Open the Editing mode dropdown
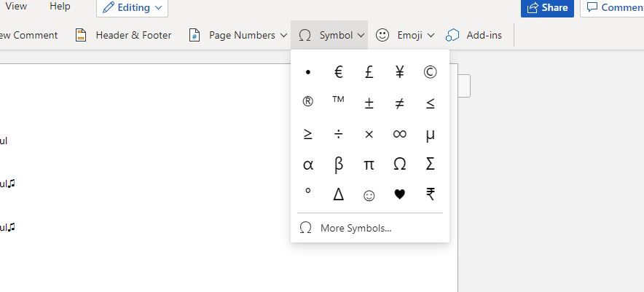 [x=132, y=8]
